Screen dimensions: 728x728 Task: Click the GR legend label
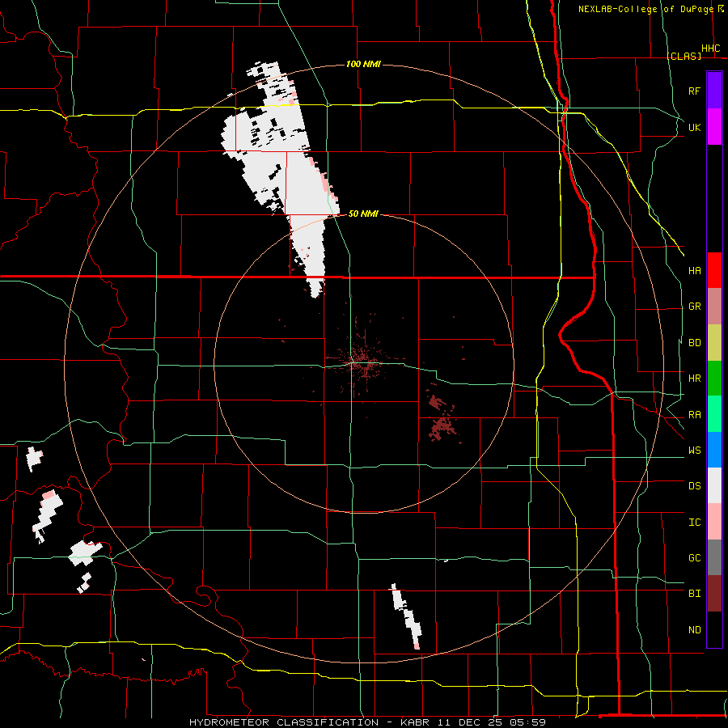(x=694, y=307)
